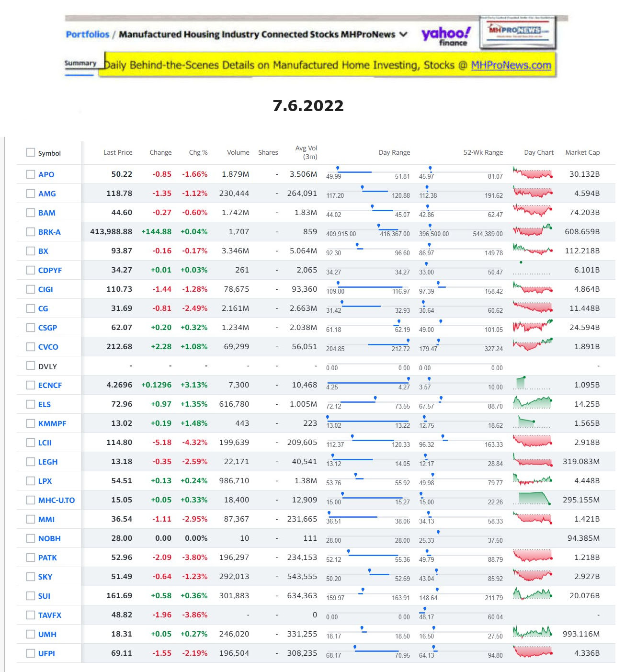Click the MHProNews logo thumbnail

tap(518, 32)
